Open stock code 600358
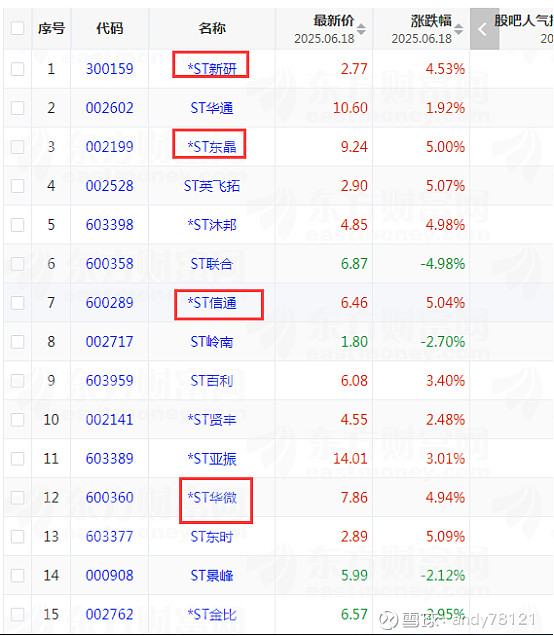Screen dimensions: 554x636 click(110, 264)
